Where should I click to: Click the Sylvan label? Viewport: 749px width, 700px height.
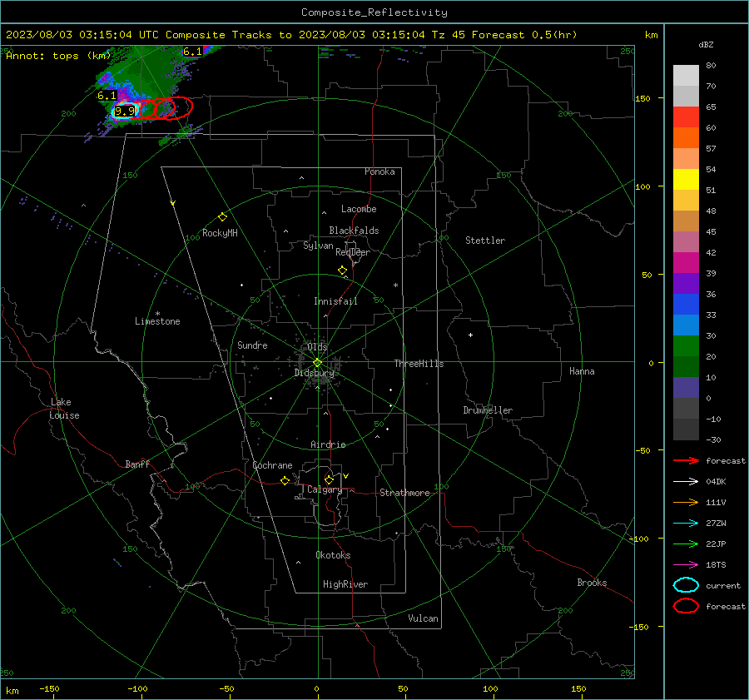click(x=318, y=246)
